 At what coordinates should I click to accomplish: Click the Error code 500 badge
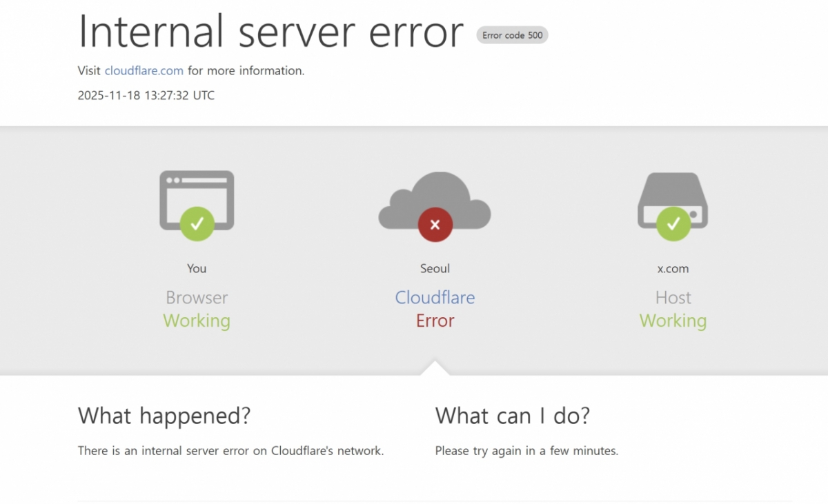(512, 35)
